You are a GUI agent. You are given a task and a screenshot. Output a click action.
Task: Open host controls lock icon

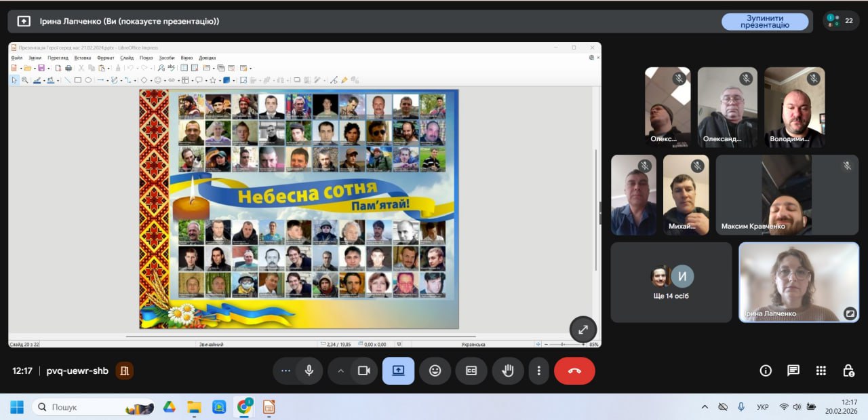click(x=848, y=370)
